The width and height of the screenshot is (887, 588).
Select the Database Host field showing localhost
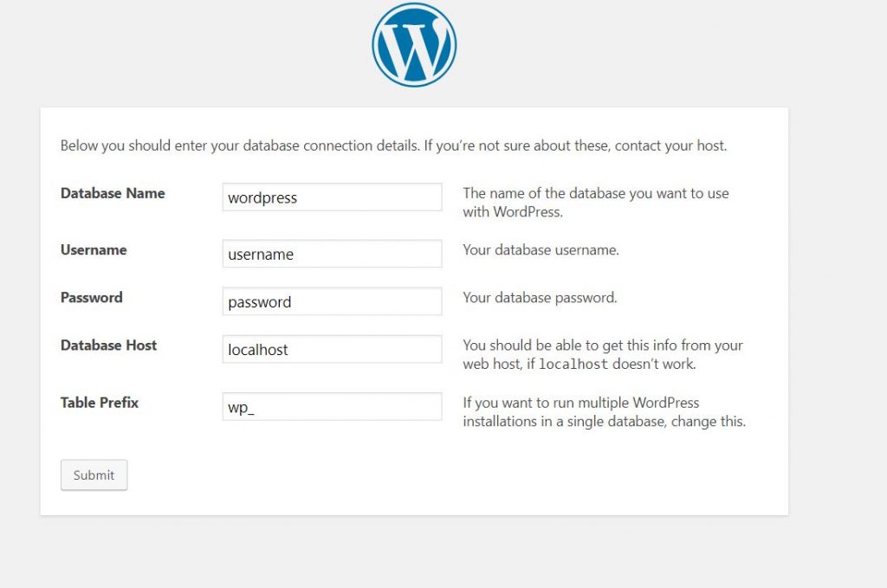[x=332, y=349]
